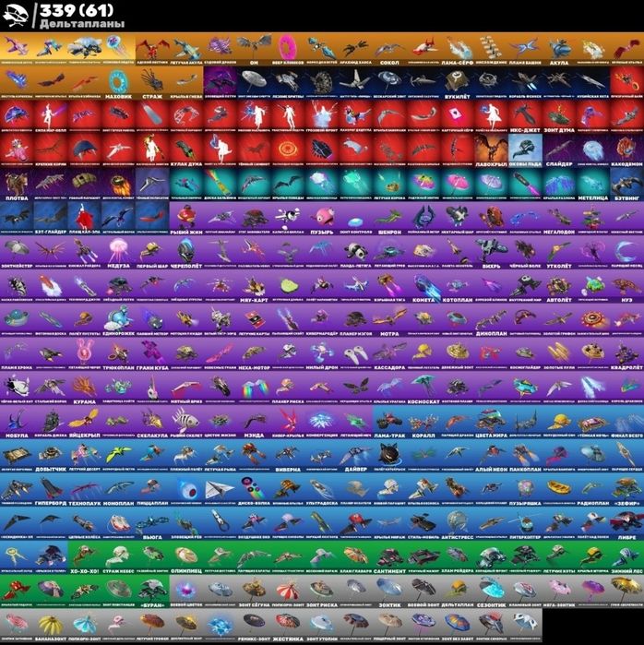Select the РЫБИЙ ЖИН glider
This screenshot has width=644, height=645.
(186, 218)
